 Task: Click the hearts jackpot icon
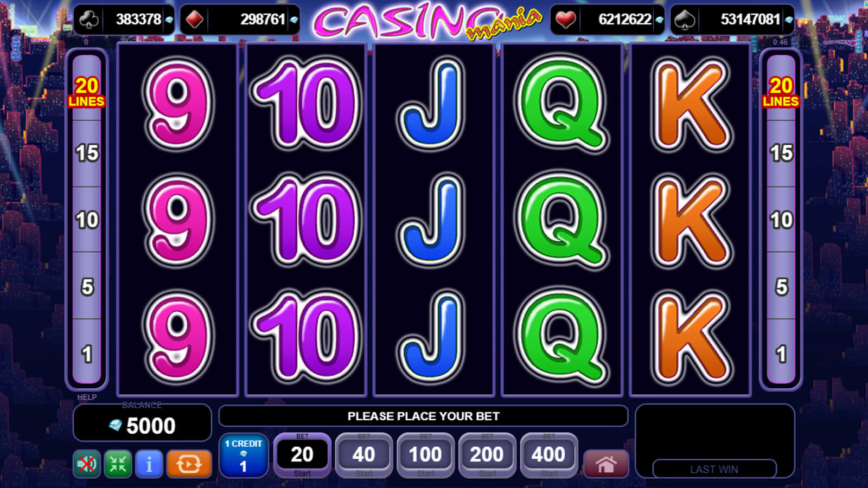point(565,20)
